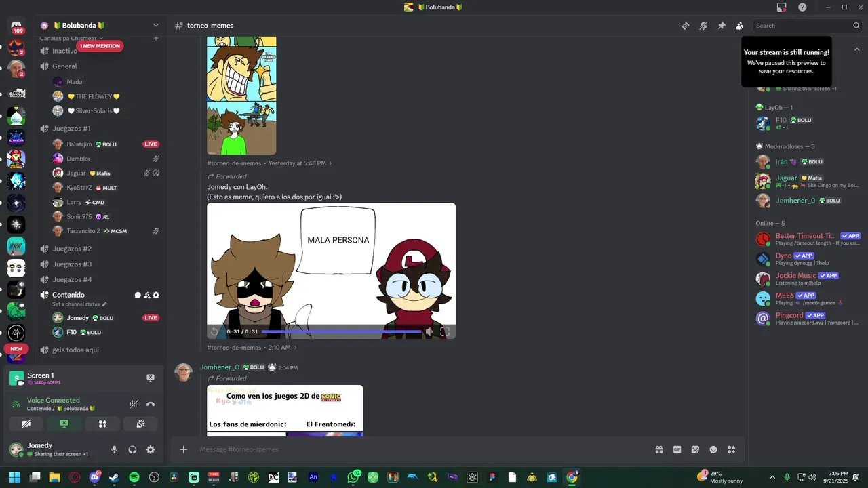868x488 pixels.
Task: Open Contenido edit channel gear icon
Action: [156, 296]
